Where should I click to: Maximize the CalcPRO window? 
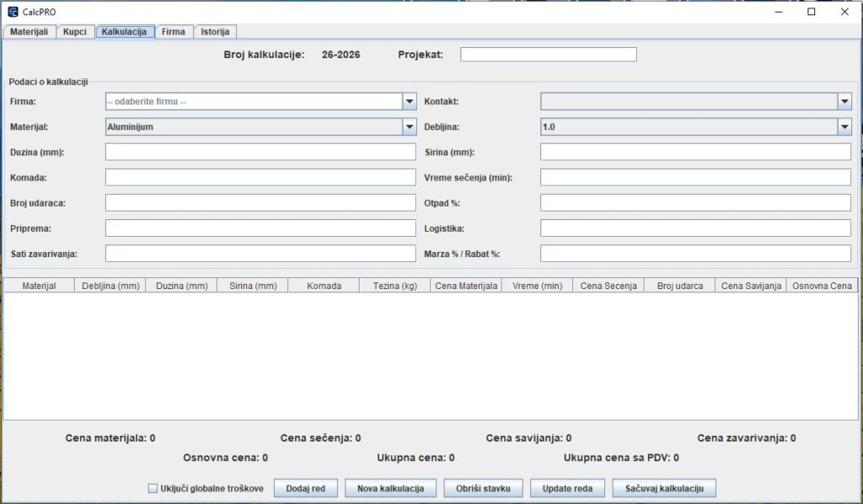coord(812,12)
